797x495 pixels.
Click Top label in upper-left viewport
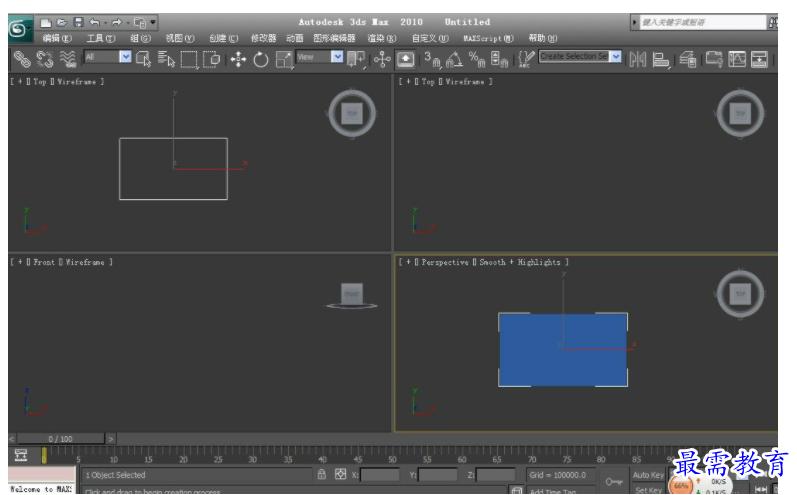(40, 81)
